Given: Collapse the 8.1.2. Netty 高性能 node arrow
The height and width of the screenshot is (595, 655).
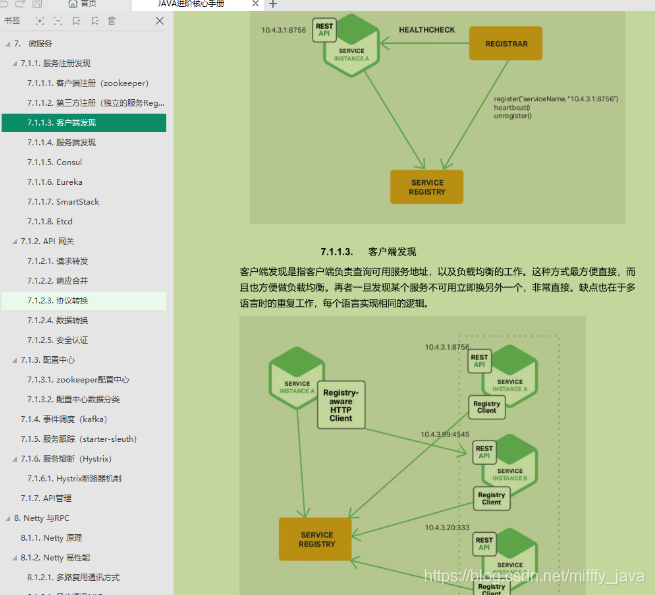Looking at the screenshot, I should click(15, 558).
